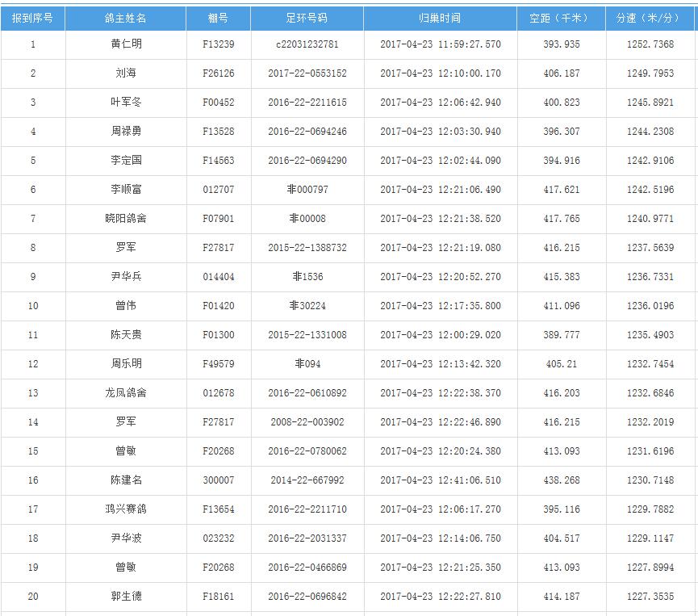Select the 棚号 column header
698x616 pixels.
218,18
